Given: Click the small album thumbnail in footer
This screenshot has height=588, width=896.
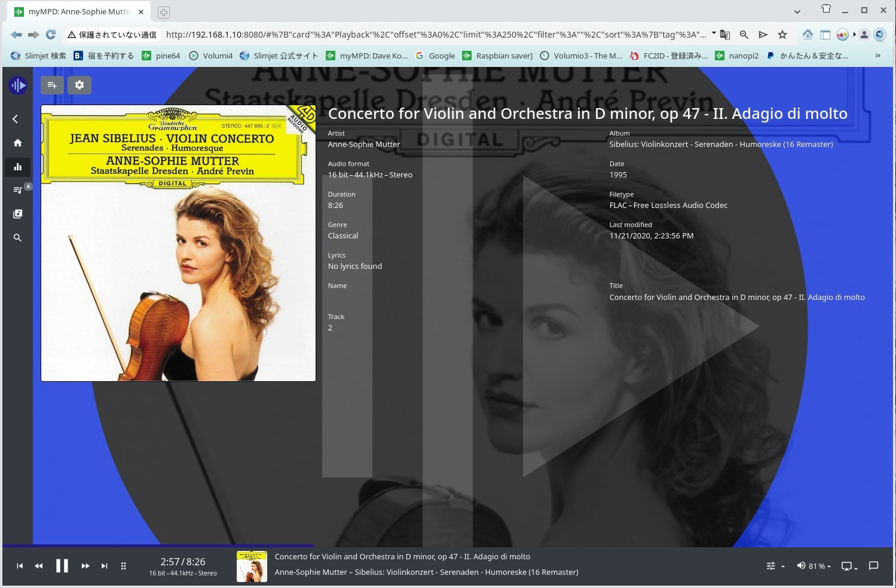Looking at the screenshot, I should (252, 566).
